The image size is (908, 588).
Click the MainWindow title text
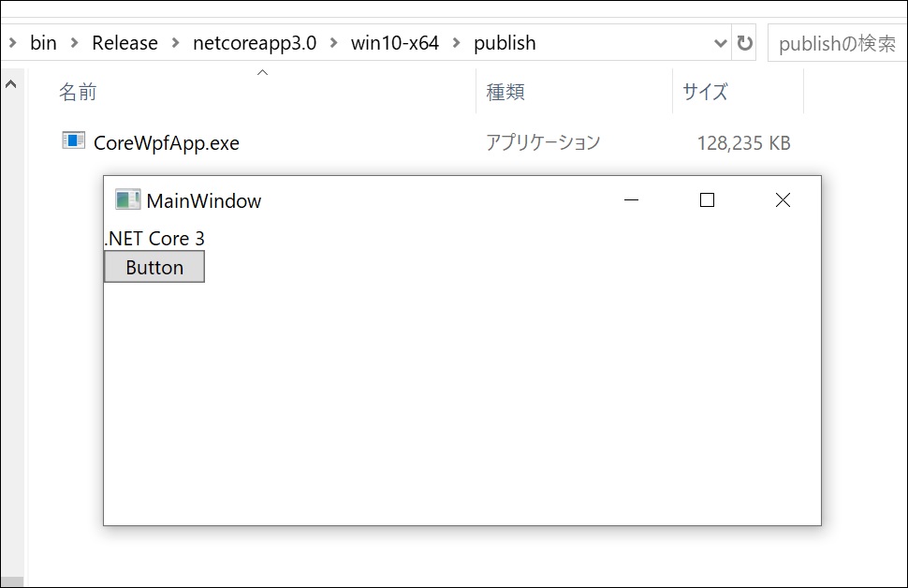[203, 201]
